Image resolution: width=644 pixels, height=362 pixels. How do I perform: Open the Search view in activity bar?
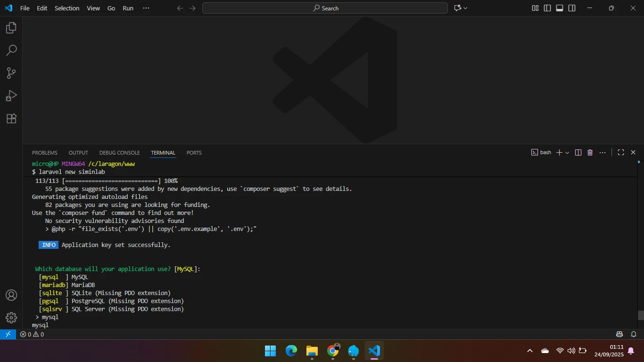pyautogui.click(x=11, y=50)
